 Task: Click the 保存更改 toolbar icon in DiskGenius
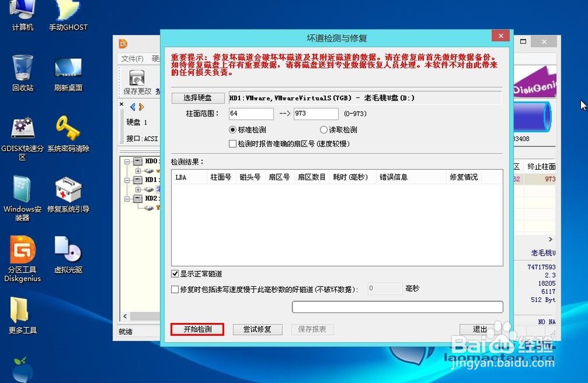pos(137,82)
